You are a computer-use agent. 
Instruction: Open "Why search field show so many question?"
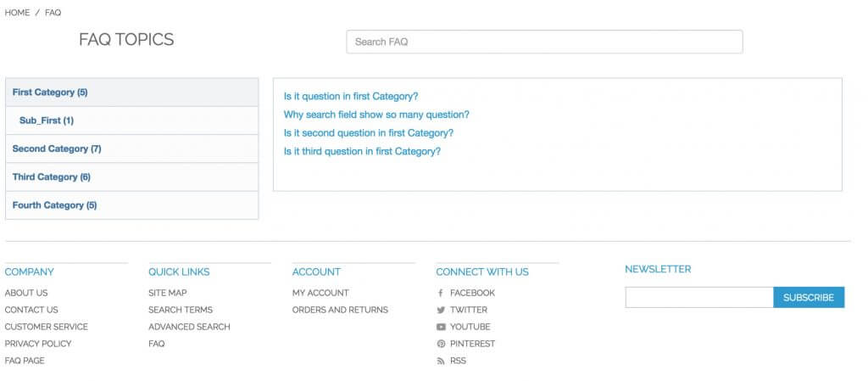(x=376, y=115)
